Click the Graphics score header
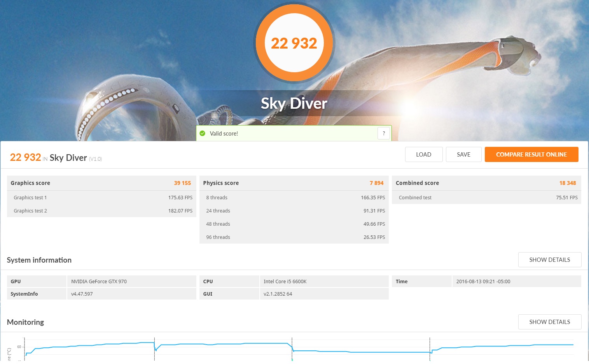Image resolution: width=589 pixels, height=364 pixels. 30,183
